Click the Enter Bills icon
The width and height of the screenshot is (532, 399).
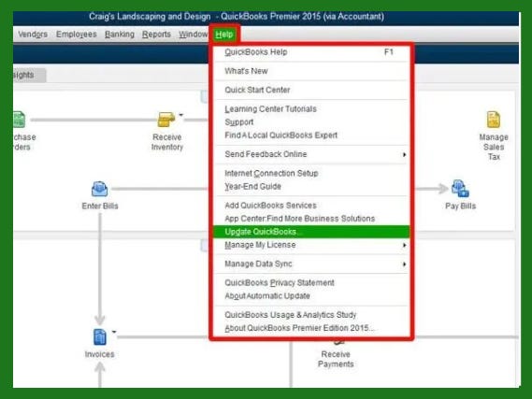pyautogui.click(x=99, y=189)
